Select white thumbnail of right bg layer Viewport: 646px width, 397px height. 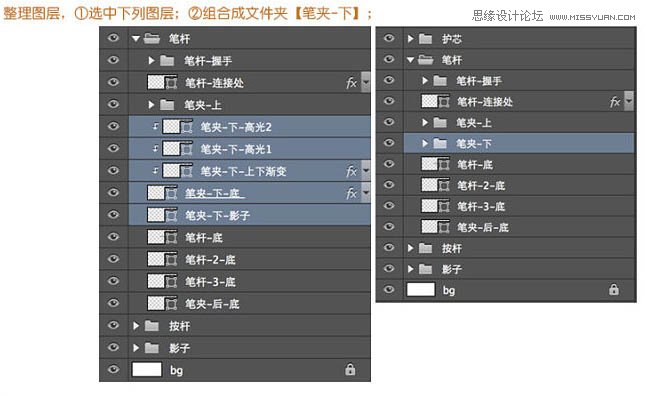(x=421, y=289)
